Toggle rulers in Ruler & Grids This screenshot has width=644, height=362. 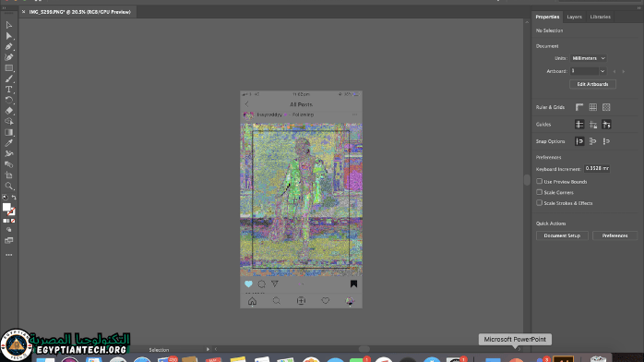[579, 107]
